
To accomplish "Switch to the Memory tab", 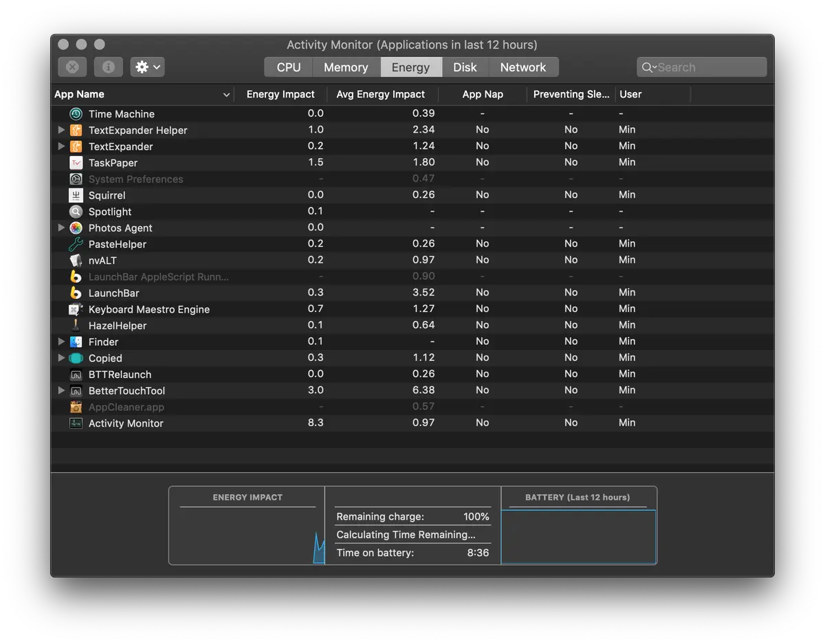I will coord(346,67).
